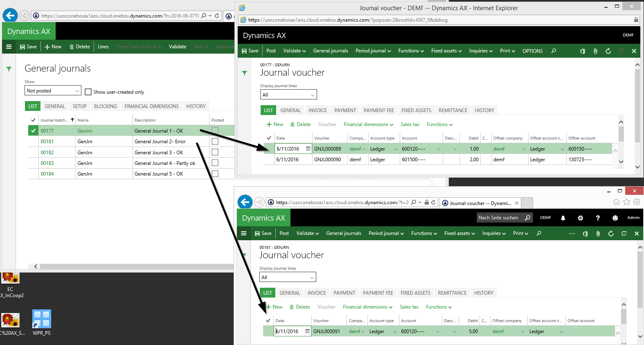Open attachments paperclip in top voucher window
Viewport: 644px width, 345px height.
595,51
